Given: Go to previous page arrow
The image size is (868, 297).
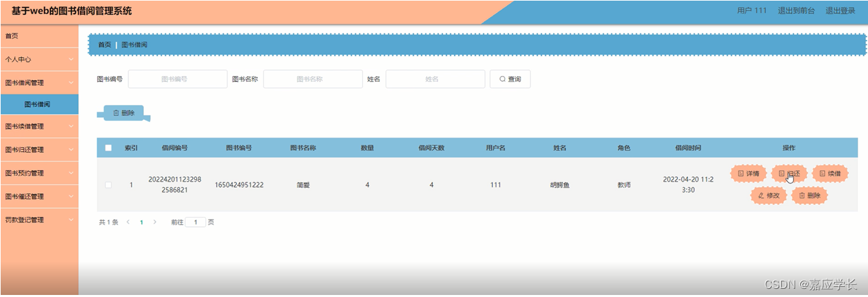Looking at the screenshot, I should (x=128, y=222).
